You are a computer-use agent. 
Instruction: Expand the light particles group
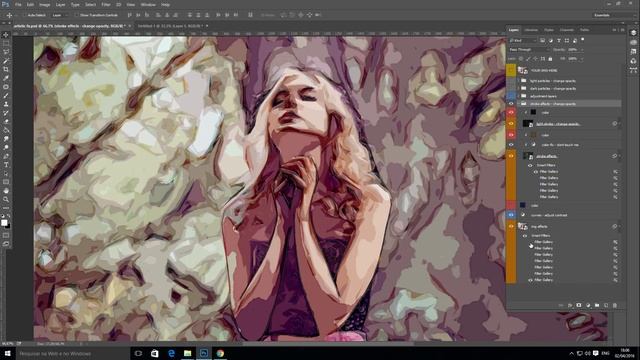518,81
